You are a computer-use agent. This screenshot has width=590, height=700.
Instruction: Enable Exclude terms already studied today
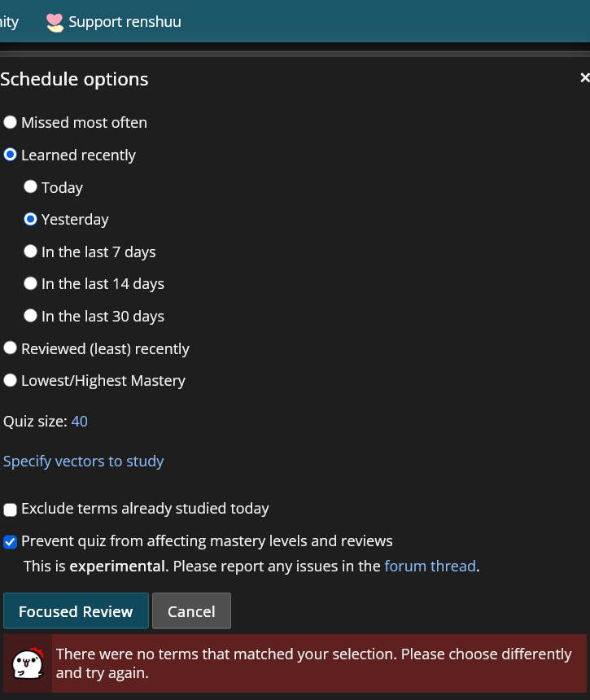[x=10, y=510]
